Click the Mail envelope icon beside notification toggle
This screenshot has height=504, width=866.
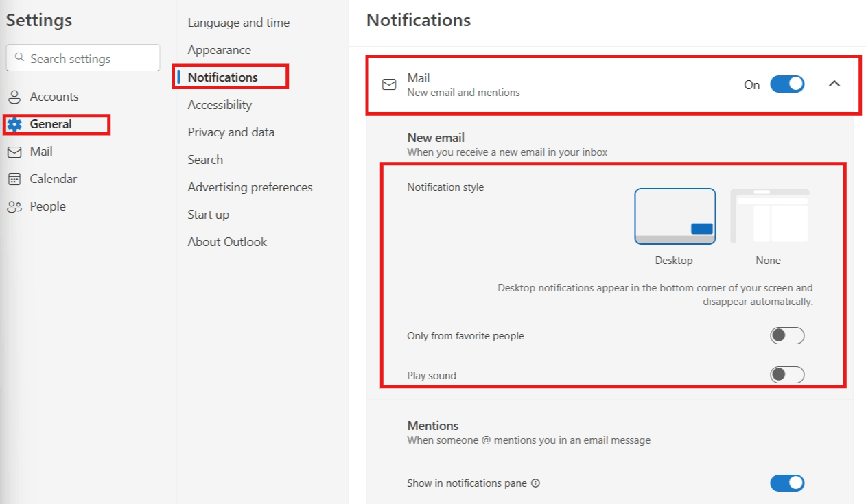[x=389, y=84]
